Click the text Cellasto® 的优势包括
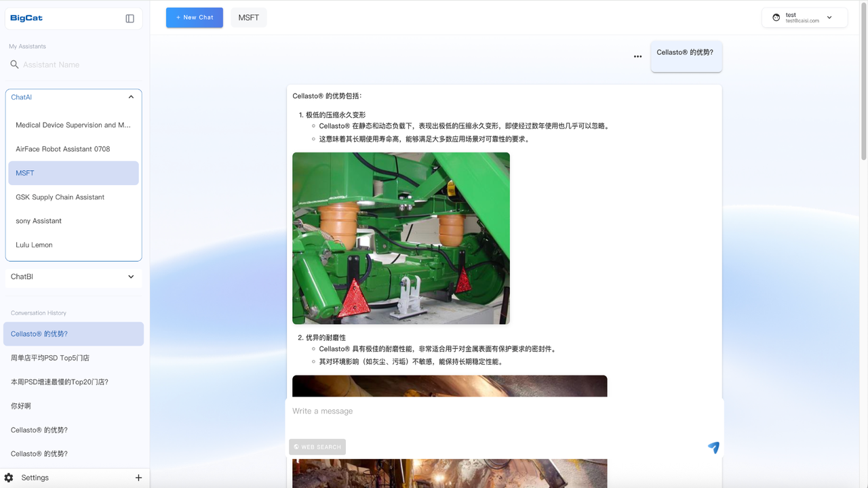 click(x=328, y=96)
